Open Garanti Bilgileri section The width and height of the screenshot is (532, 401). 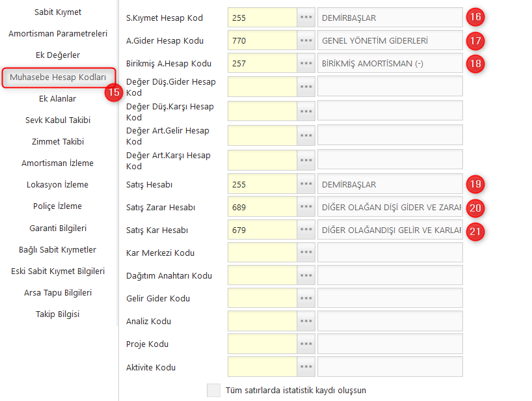(58, 228)
